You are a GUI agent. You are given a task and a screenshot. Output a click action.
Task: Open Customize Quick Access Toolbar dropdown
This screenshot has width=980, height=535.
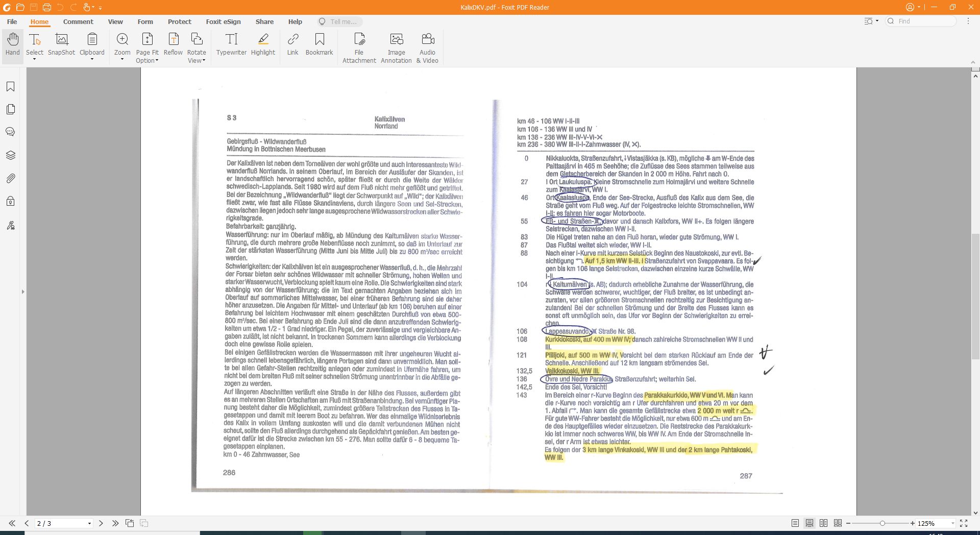pos(100,7)
